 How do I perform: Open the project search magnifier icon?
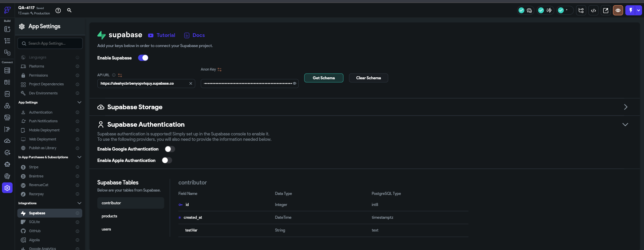(69, 10)
